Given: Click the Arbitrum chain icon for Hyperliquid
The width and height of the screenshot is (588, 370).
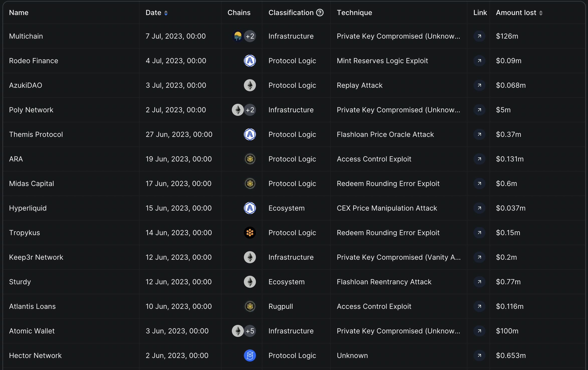Looking at the screenshot, I should coord(250,208).
